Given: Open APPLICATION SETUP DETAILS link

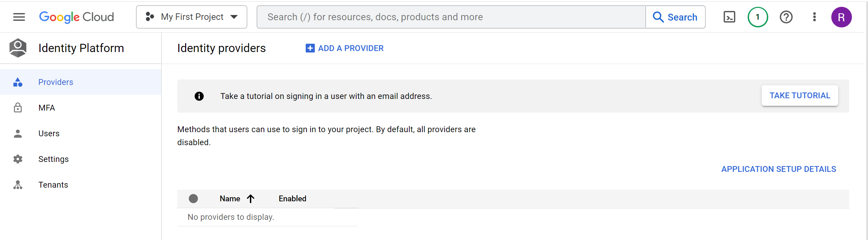Looking at the screenshot, I should coord(779,169).
